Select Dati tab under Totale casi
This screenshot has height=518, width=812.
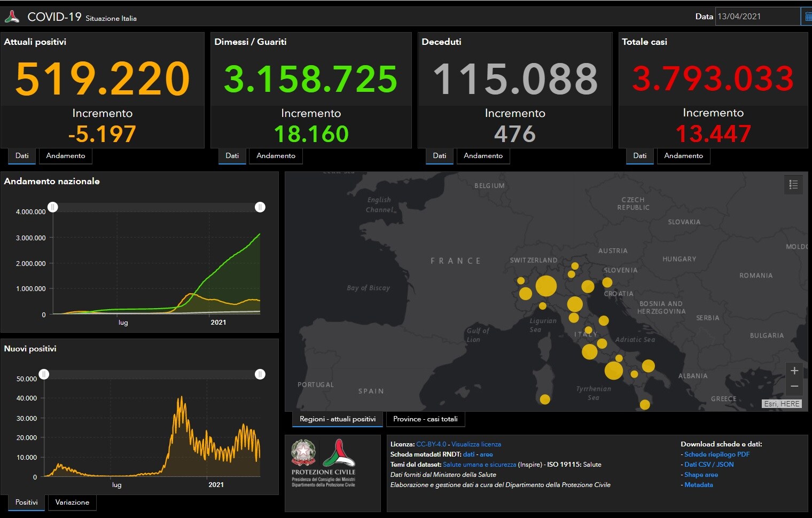coord(640,156)
